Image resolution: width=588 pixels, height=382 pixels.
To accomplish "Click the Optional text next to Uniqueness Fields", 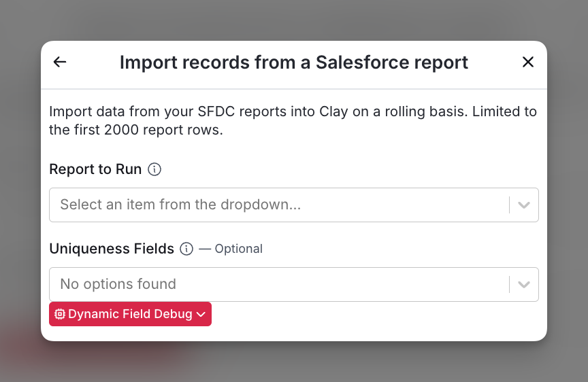I will coord(238,249).
